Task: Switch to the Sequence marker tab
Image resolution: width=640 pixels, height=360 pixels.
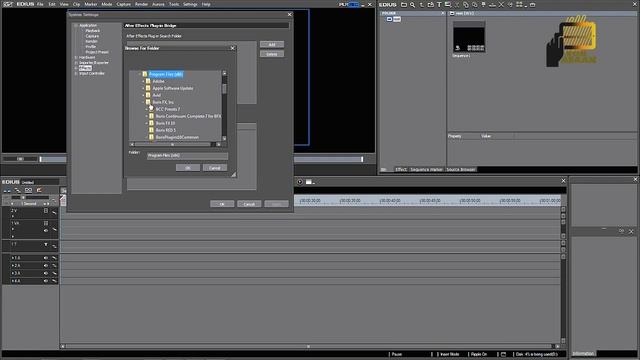Action: point(426,169)
